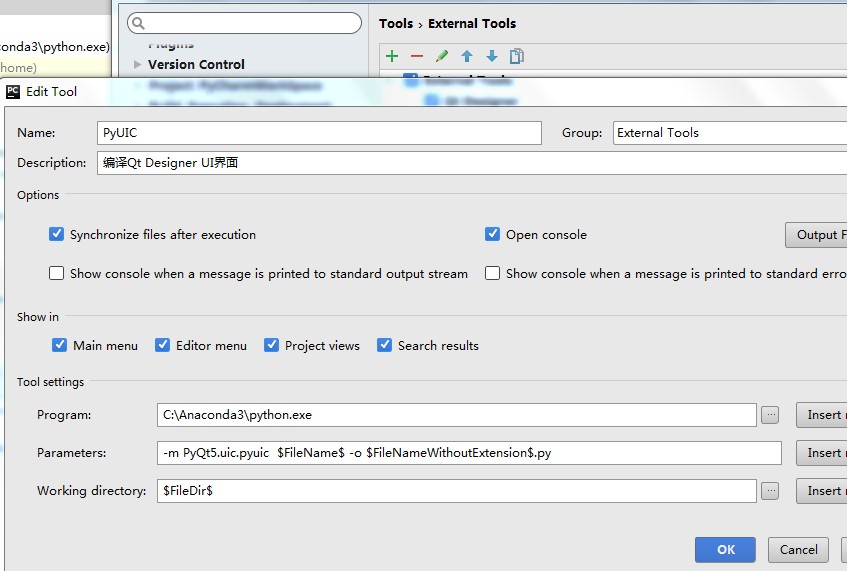Click the browse button next to the Program field

pos(770,415)
